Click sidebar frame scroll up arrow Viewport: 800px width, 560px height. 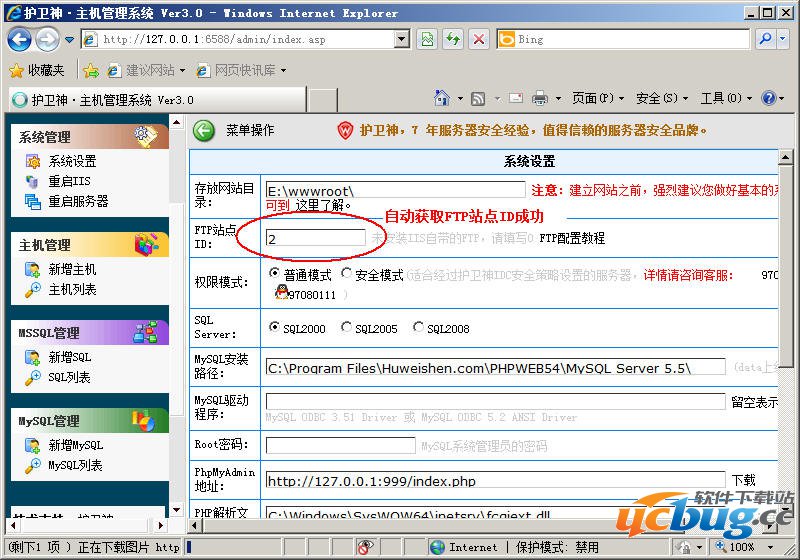coord(177,122)
